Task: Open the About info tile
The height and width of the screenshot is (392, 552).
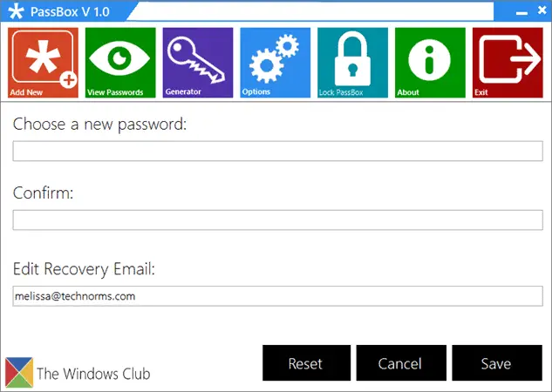Action: click(x=430, y=63)
